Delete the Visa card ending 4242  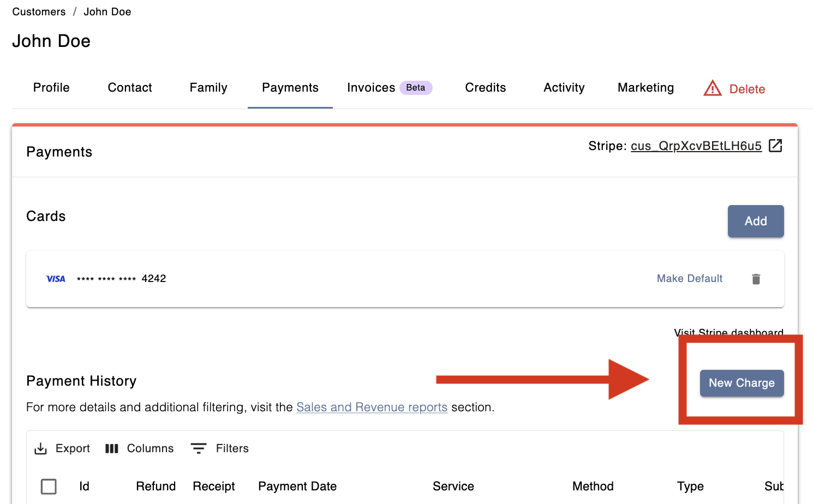click(756, 279)
